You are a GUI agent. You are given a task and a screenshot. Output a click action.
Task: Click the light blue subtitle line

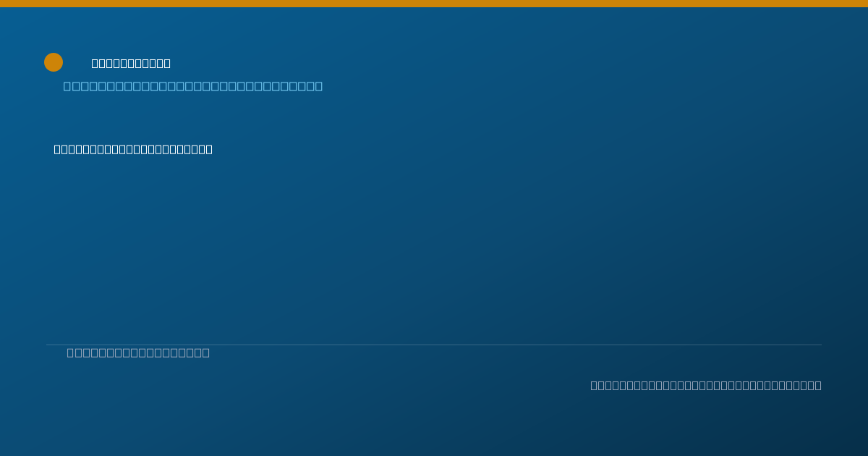pos(193,86)
